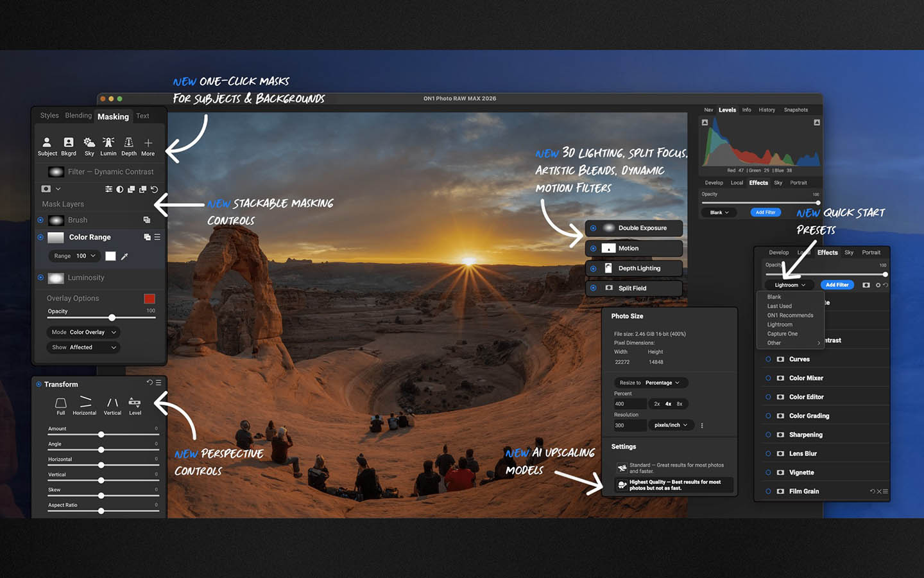
Task: Toggle visibility of the Brush mask layer
Action: 40,220
